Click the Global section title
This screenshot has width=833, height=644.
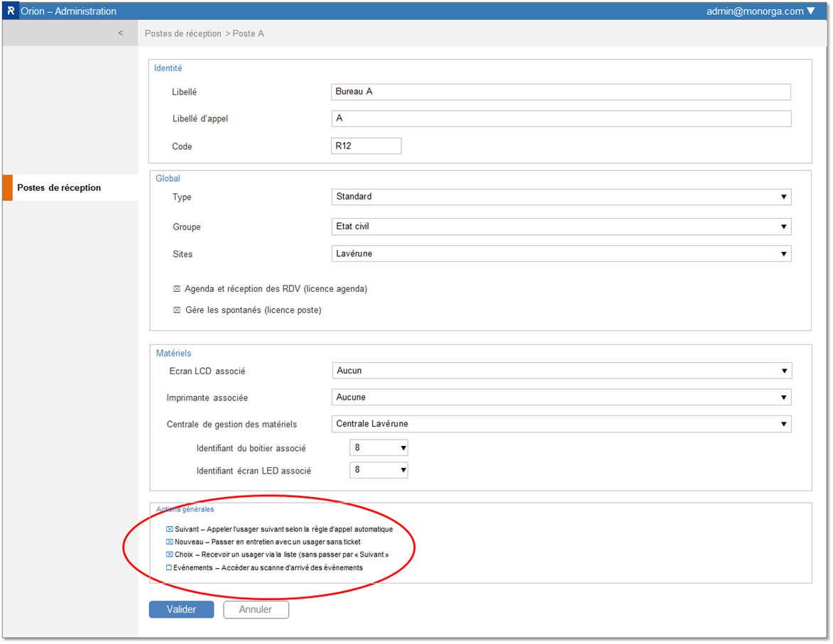coord(168,178)
